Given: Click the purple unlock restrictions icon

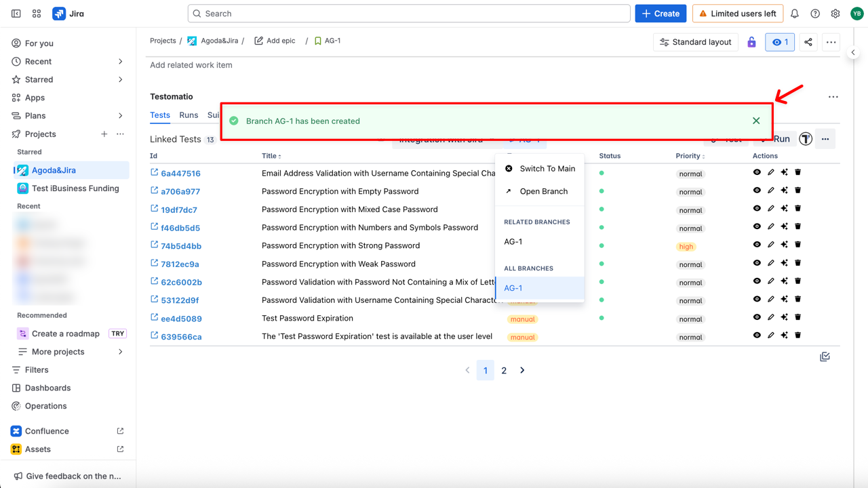Looking at the screenshot, I should 751,42.
